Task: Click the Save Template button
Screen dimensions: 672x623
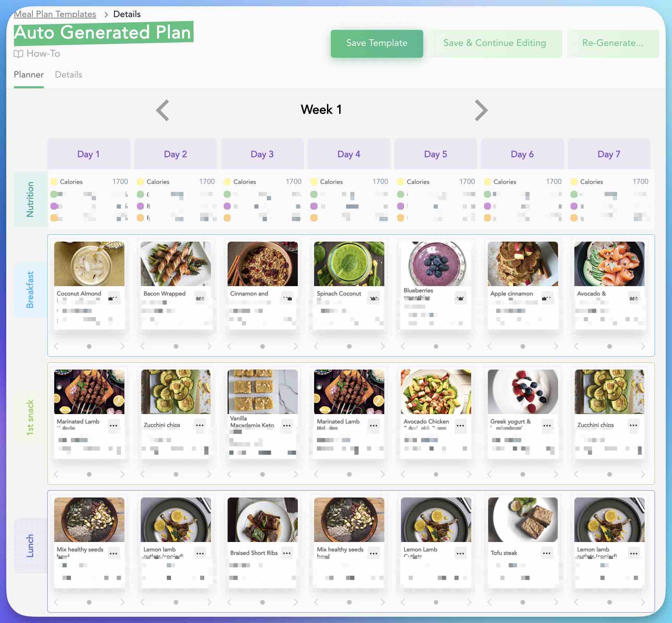Action: point(376,43)
